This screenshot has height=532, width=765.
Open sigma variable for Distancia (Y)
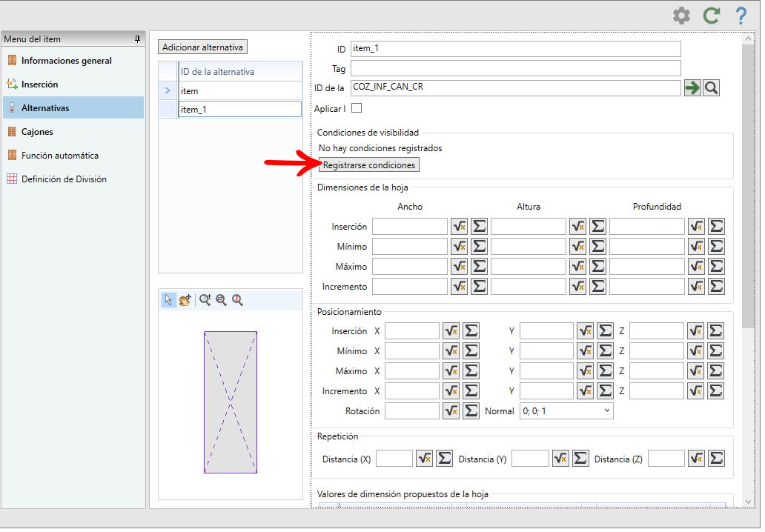tap(580, 459)
